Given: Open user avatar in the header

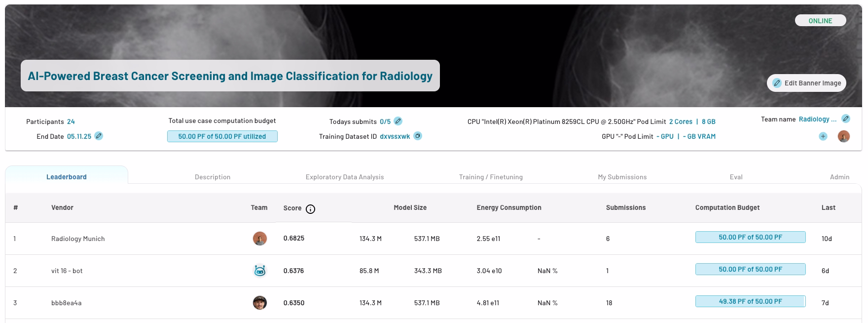Looking at the screenshot, I should tap(843, 136).
